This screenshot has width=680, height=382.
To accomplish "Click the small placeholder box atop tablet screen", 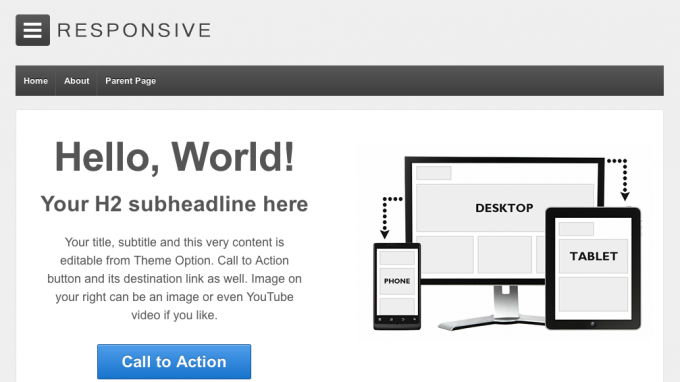I will point(576,229).
